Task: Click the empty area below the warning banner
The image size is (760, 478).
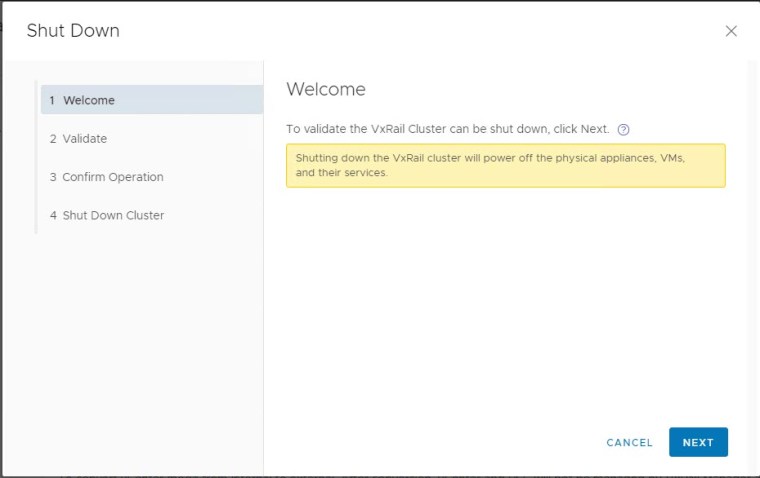Action: point(505,300)
